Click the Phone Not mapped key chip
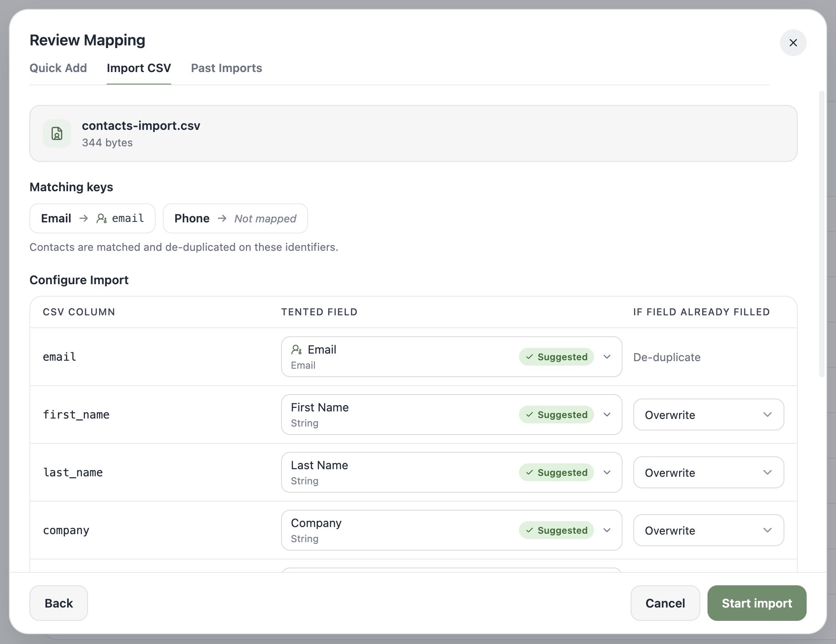The image size is (836, 644). pos(235,218)
